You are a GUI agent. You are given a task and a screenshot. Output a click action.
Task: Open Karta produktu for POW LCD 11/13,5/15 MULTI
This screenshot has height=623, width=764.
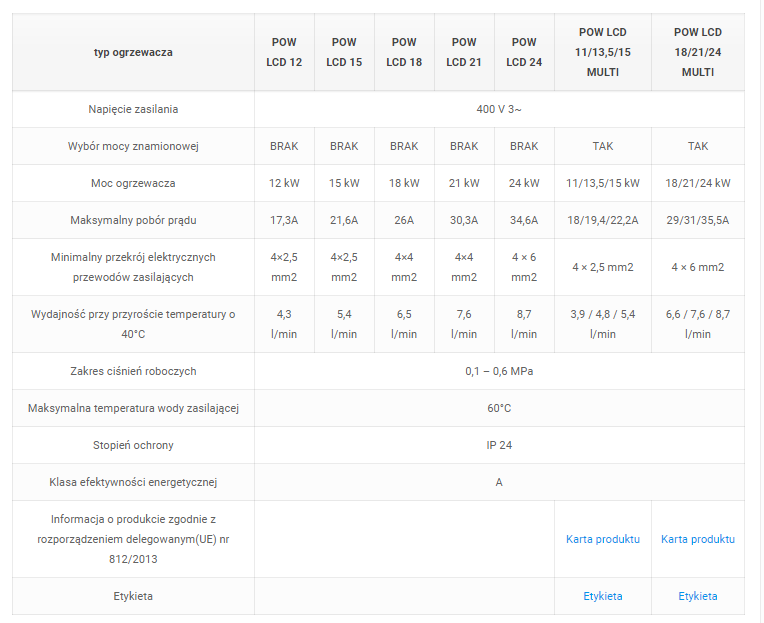point(602,539)
